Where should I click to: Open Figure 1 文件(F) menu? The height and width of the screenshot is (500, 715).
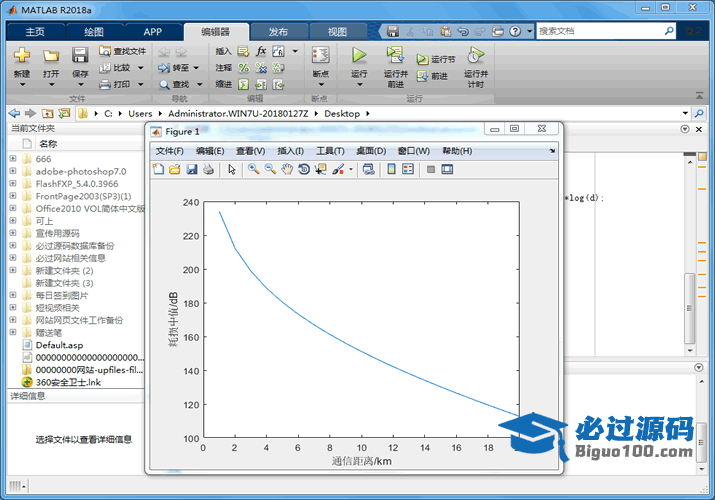click(x=169, y=151)
